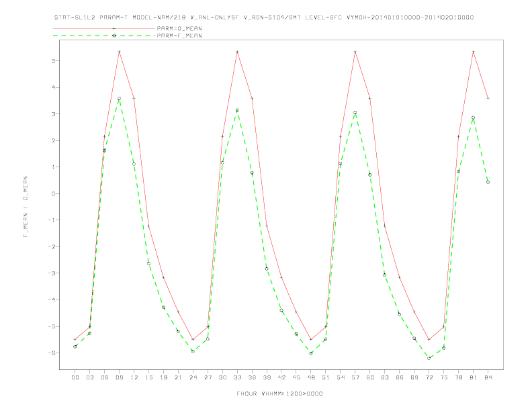The height and width of the screenshot is (411, 532).
Task: Click the STAT=SL1L2 text in the plot title
Action: point(75,17)
